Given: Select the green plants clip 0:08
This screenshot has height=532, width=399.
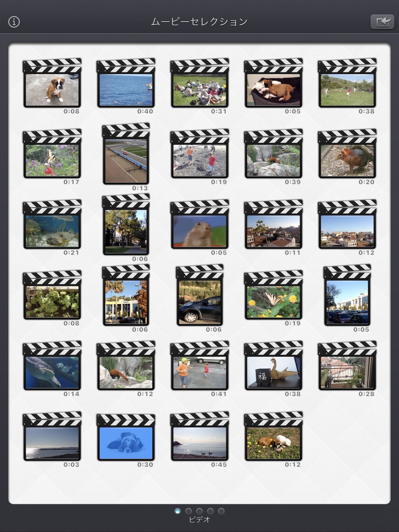Looking at the screenshot, I should point(52,295).
